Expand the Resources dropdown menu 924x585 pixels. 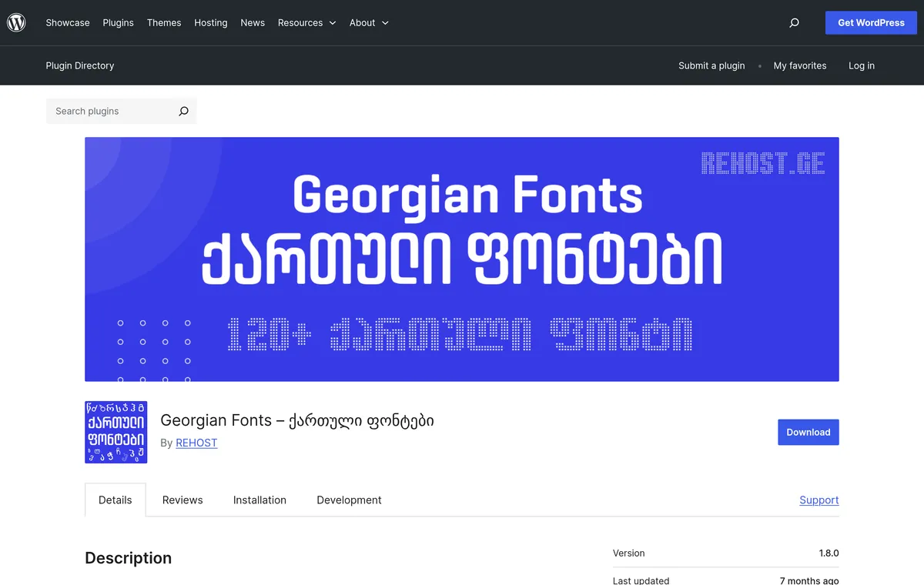pos(307,23)
